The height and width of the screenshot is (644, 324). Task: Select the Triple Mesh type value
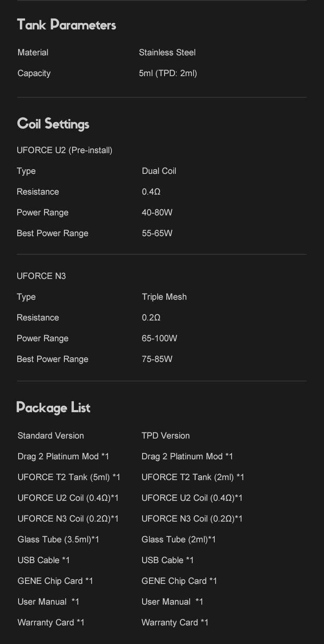click(x=164, y=297)
